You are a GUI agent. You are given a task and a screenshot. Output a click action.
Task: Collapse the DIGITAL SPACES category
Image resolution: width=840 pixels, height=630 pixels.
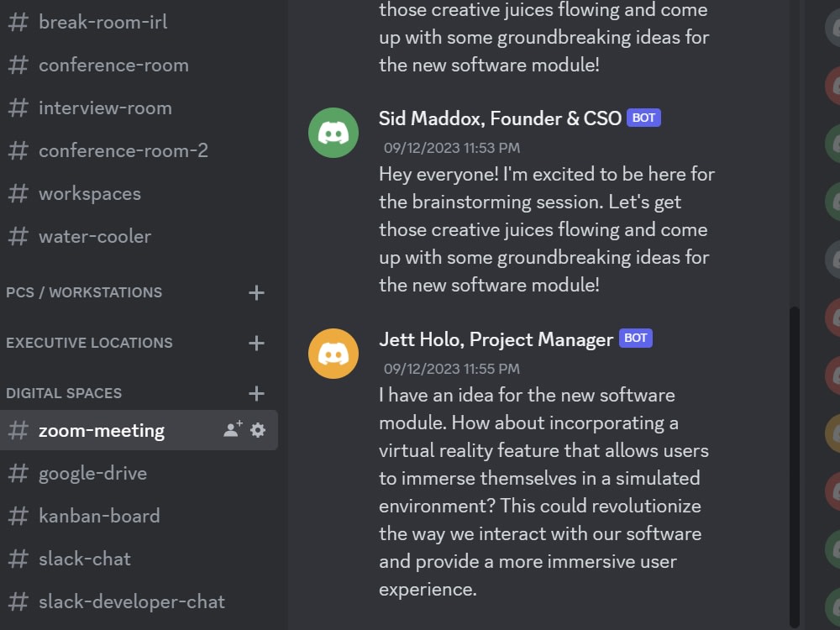(64, 393)
